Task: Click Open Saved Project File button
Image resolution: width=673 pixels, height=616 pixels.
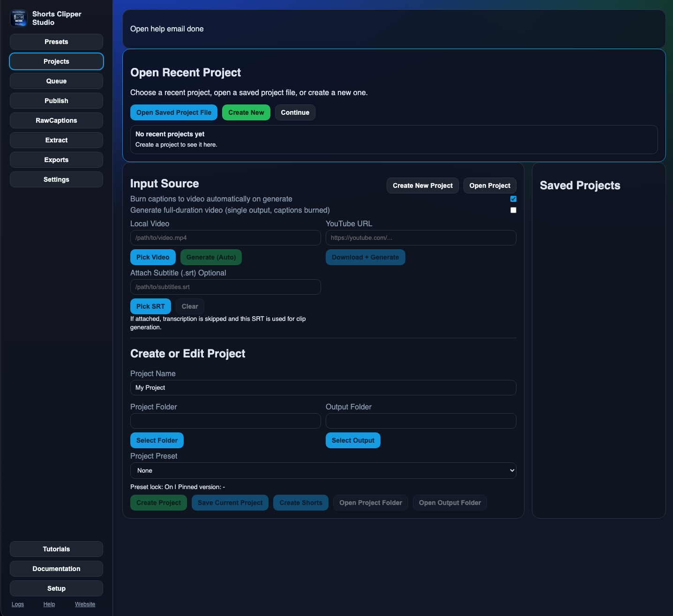Action: click(x=174, y=112)
